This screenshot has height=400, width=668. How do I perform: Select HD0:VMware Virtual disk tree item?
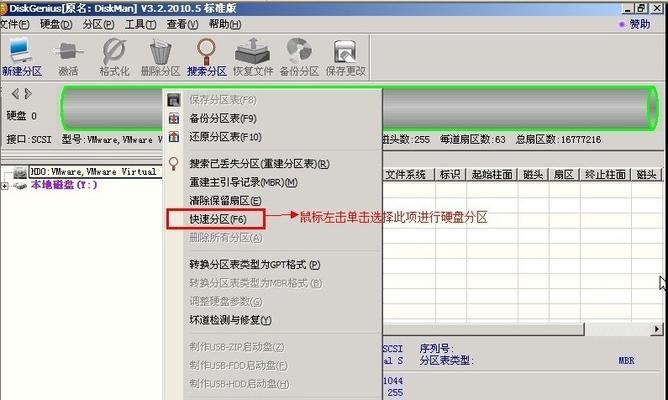[93, 172]
